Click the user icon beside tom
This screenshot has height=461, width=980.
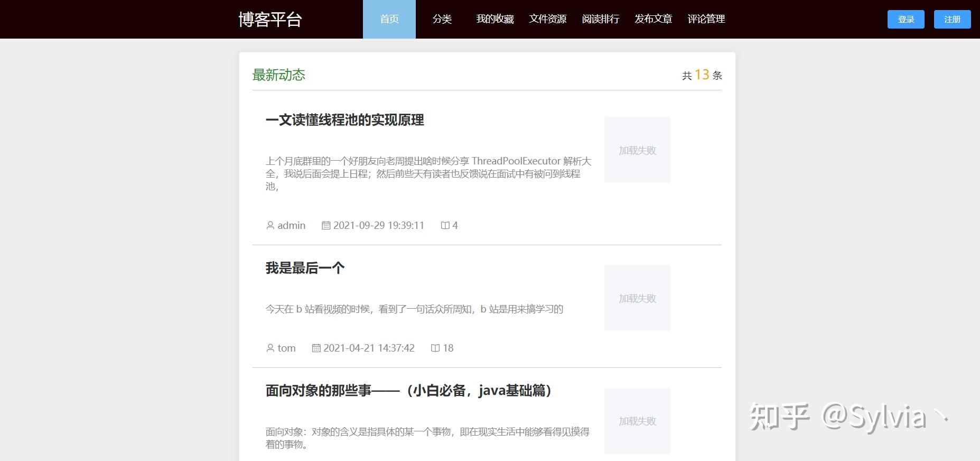(270, 348)
